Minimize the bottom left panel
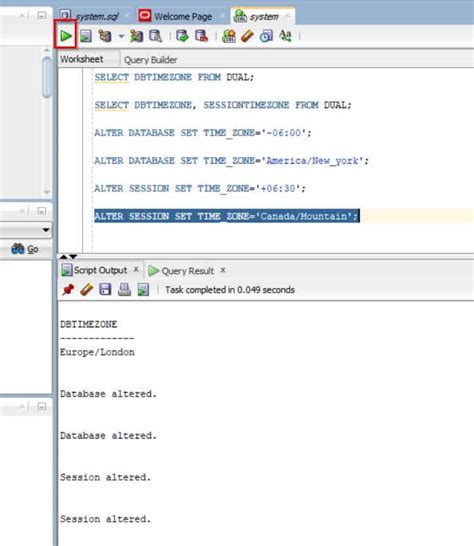 (x=41, y=406)
